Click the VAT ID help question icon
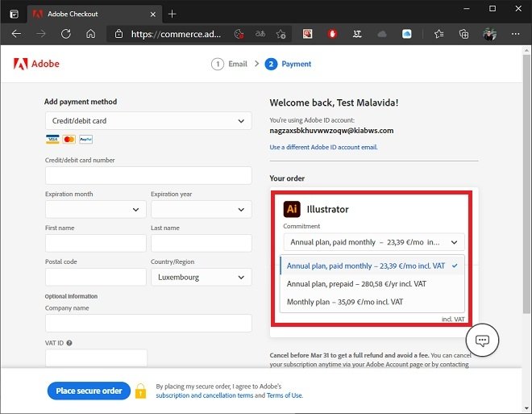532x414 pixels. point(69,343)
